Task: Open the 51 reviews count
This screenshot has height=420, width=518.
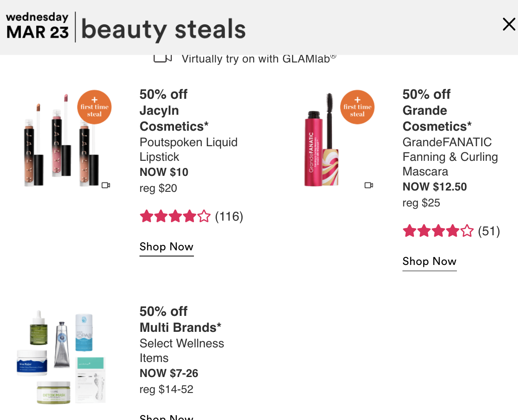Action: coord(489,231)
